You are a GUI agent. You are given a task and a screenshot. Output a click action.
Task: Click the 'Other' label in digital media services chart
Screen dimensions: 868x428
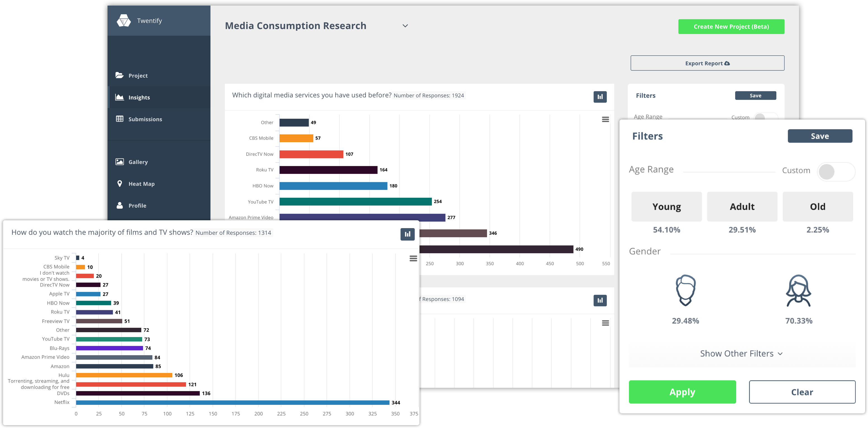click(x=267, y=122)
